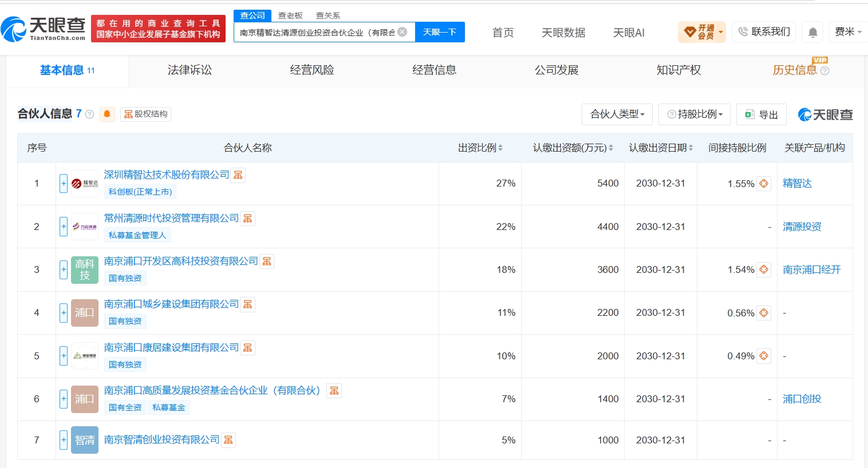Screen dimensions: 868x468
Task: Open the 历史信息 VIP tab
Action: pyautogui.click(x=800, y=70)
